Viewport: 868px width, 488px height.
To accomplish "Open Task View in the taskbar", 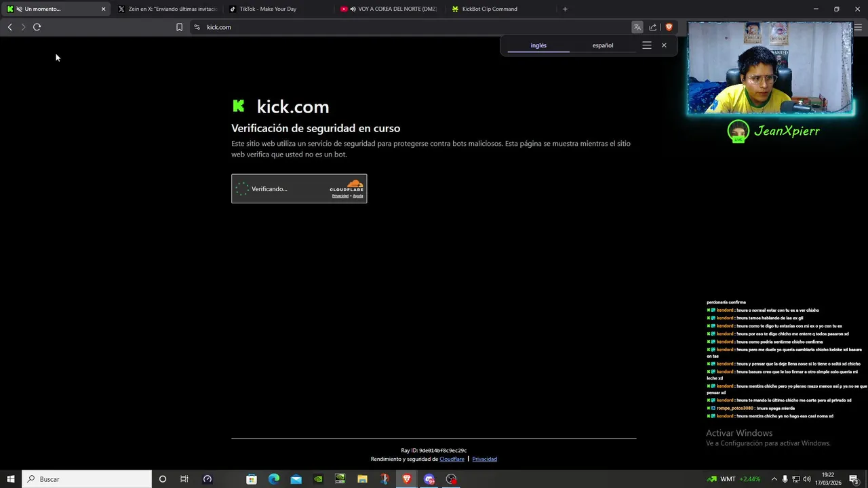I will [184, 479].
